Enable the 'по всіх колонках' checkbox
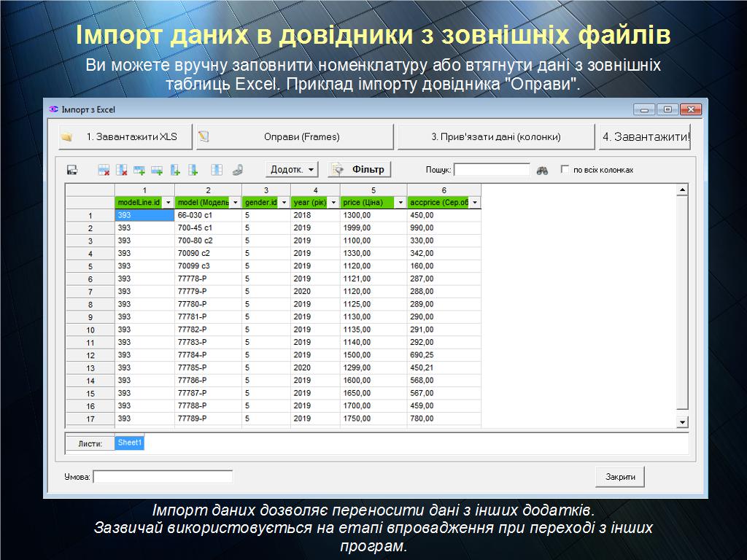This screenshot has height=560, width=747. (565, 170)
